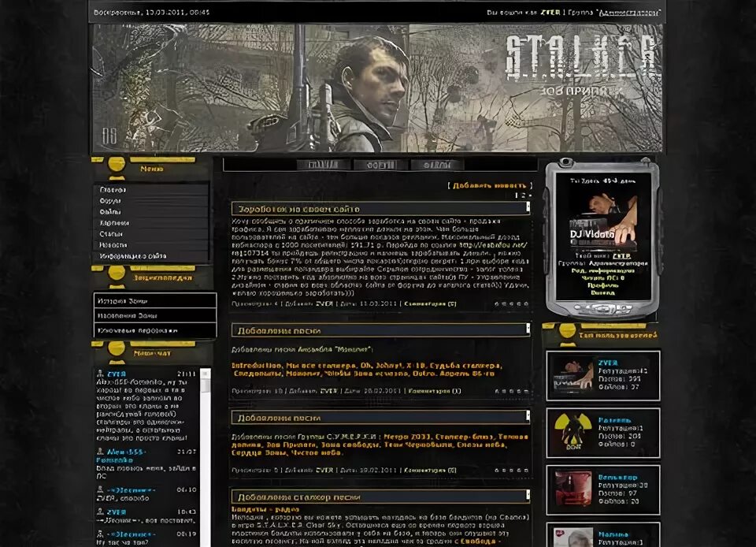Open the ZVER name link in top users

coord(607,363)
